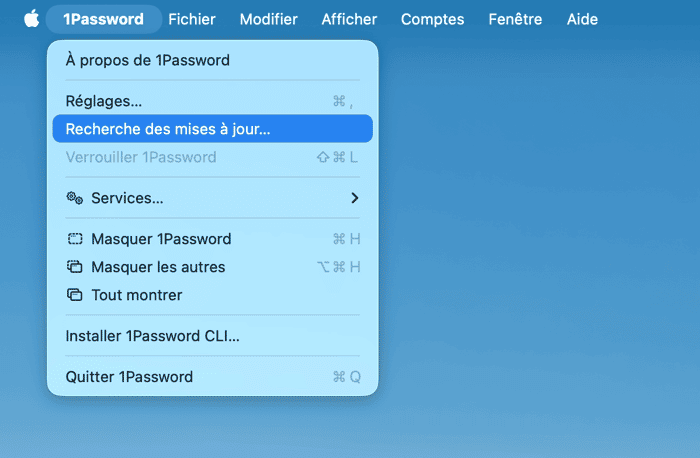Choose À propos de 1Password

click(212, 60)
